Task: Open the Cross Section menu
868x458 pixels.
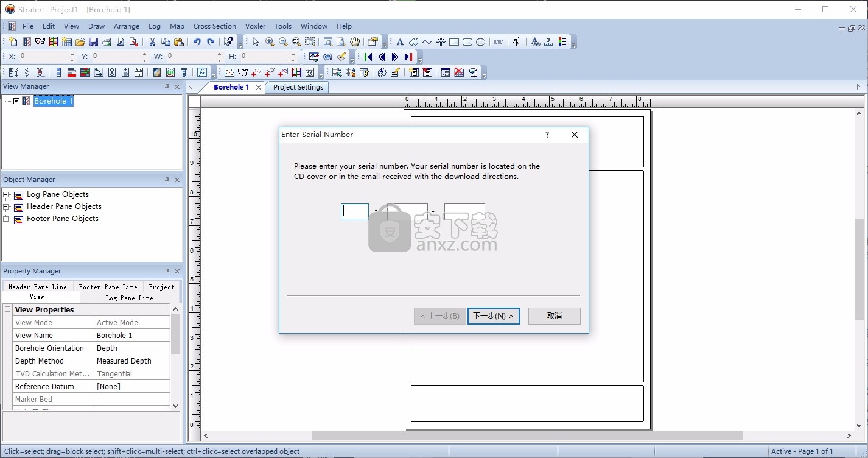Action: click(215, 26)
